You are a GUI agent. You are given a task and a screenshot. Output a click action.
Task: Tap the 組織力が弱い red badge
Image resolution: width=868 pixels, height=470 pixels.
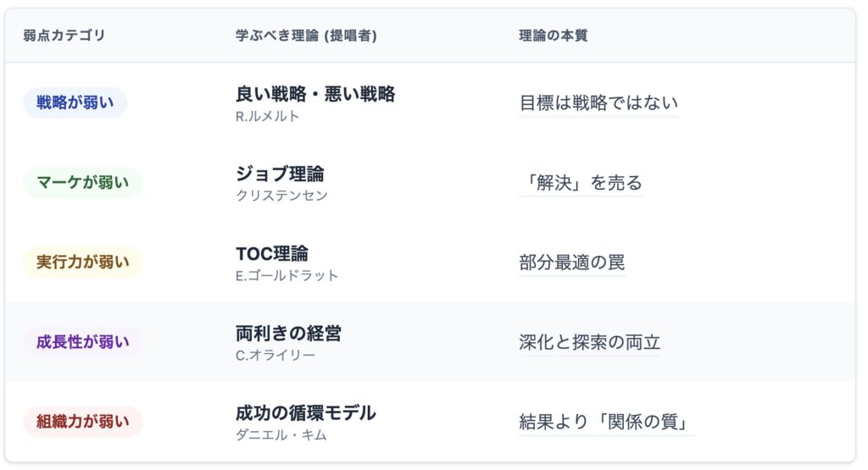pyautogui.click(x=82, y=422)
